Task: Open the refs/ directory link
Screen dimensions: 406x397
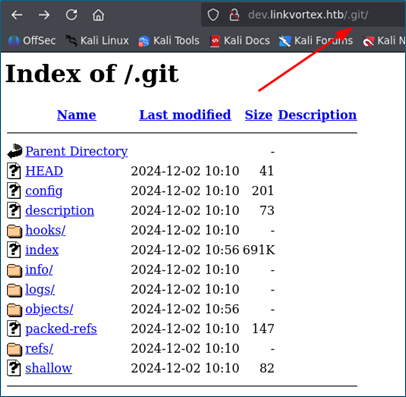Action: 39,348
